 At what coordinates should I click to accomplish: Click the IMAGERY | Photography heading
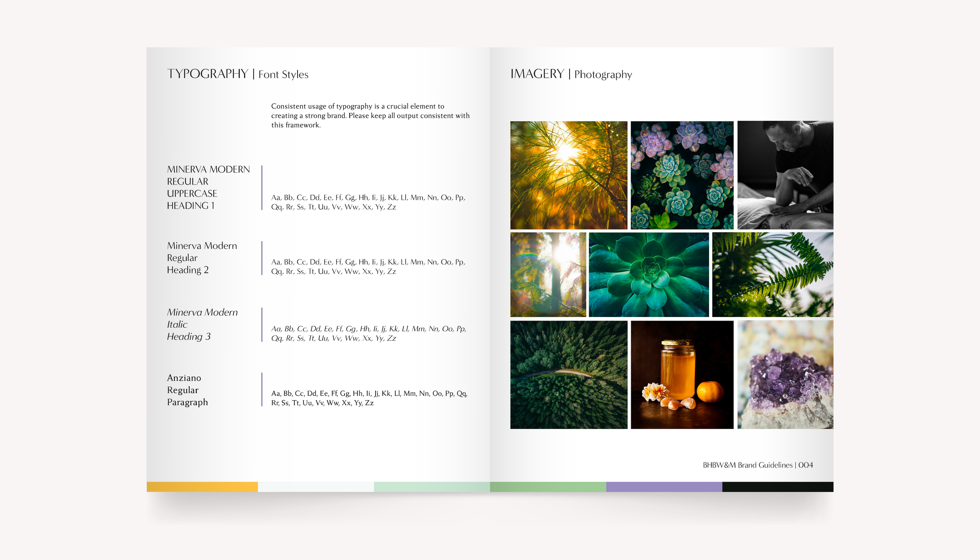pyautogui.click(x=571, y=74)
